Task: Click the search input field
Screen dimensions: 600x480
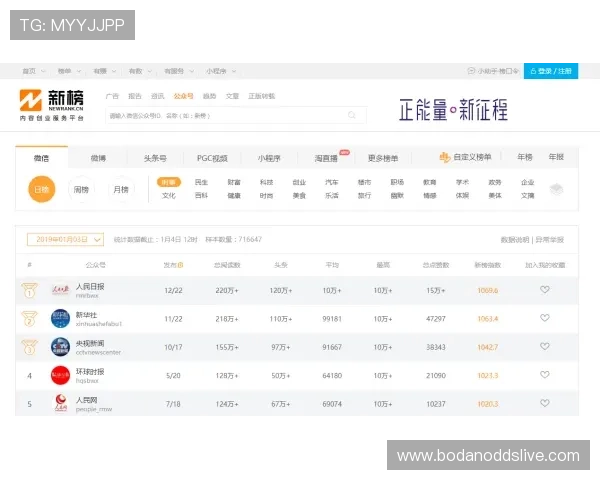Action: tap(236, 115)
